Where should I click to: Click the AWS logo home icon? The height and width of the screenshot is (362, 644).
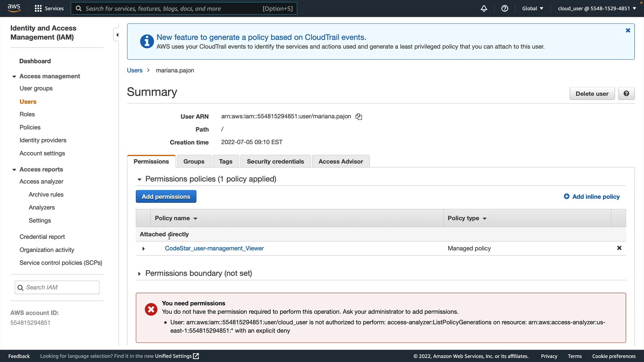pos(14,8)
